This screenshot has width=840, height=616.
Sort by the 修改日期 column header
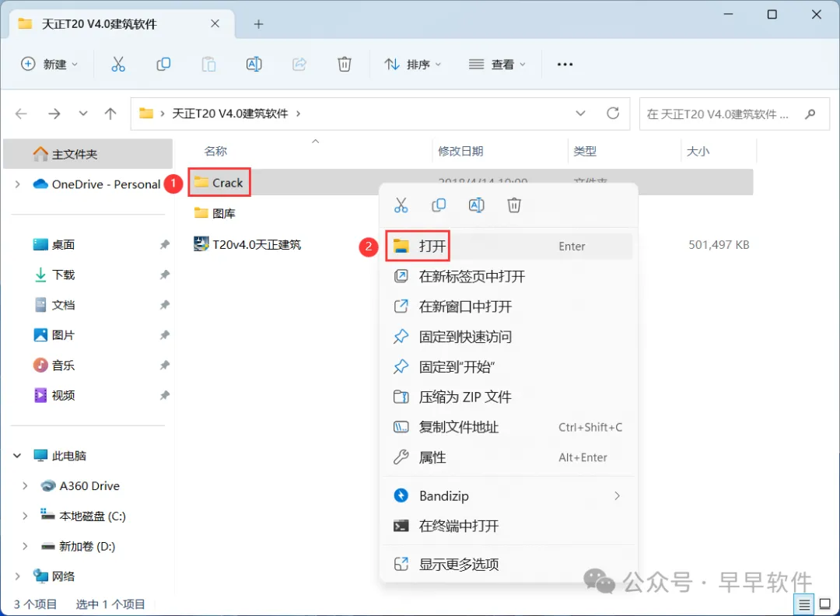[x=460, y=152]
